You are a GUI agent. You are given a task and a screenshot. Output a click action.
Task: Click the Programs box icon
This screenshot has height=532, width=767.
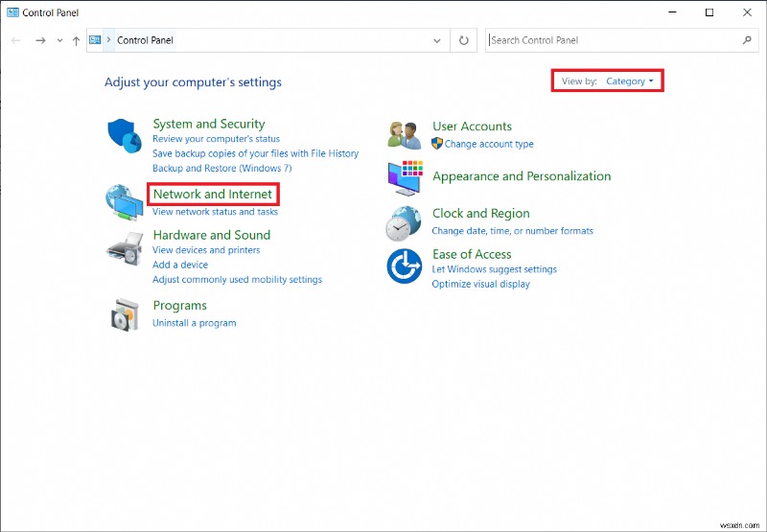123,313
